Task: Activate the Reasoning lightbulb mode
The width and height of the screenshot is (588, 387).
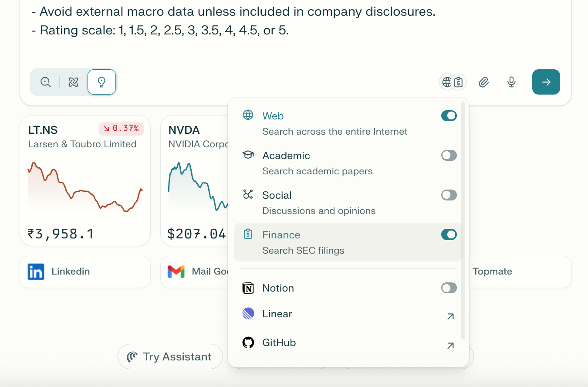Action: point(101,81)
